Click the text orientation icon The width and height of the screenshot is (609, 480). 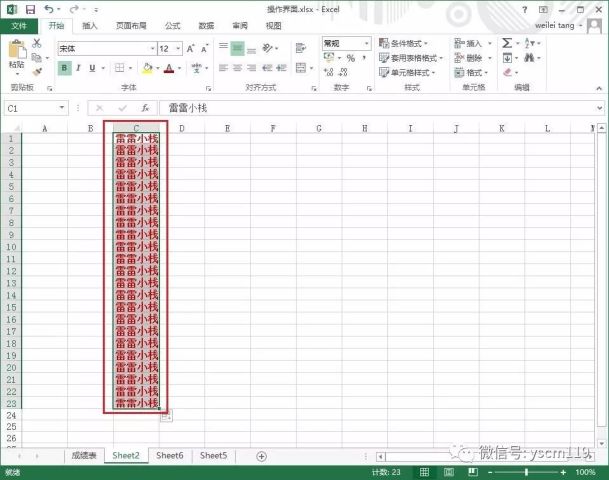coord(268,48)
